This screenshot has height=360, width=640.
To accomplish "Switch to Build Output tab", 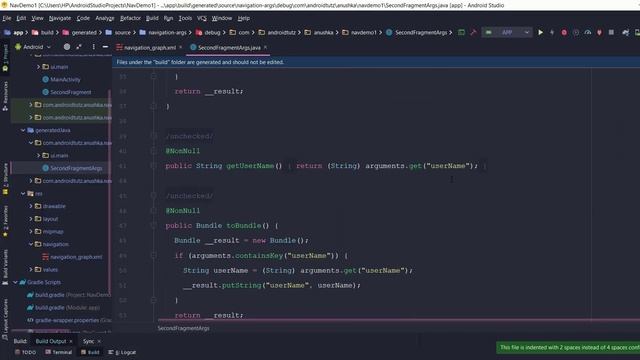I will point(51,341).
